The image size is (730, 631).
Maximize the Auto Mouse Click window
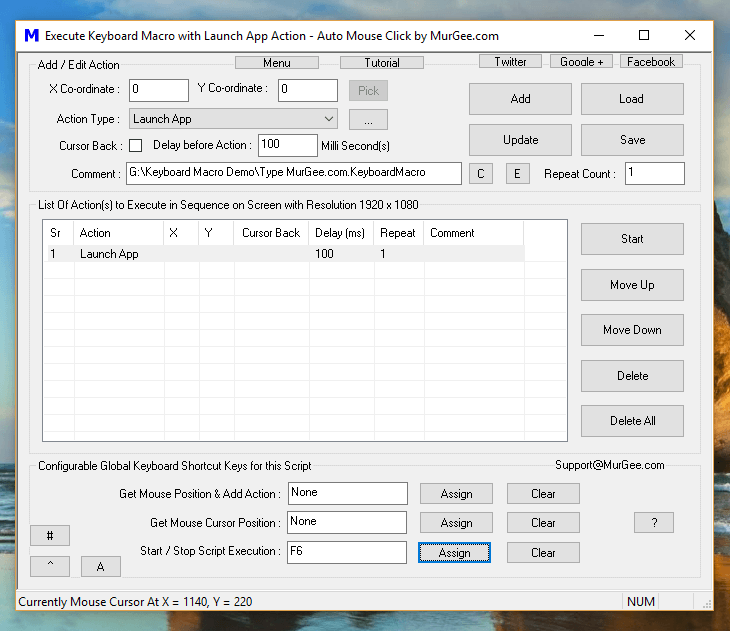pyautogui.click(x=644, y=35)
